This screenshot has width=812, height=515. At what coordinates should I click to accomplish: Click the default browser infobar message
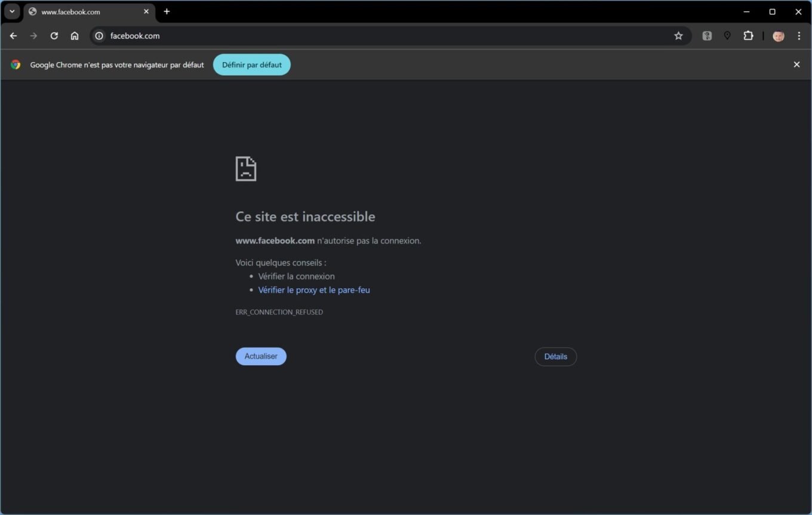(x=117, y=64)
